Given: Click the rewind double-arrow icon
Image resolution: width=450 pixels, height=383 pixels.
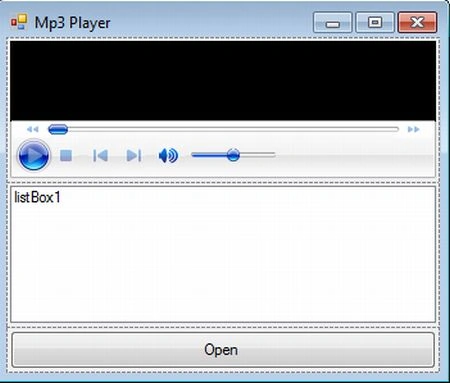Looking at the screenshot, I should pyautogui.click(x=33, y=129).
